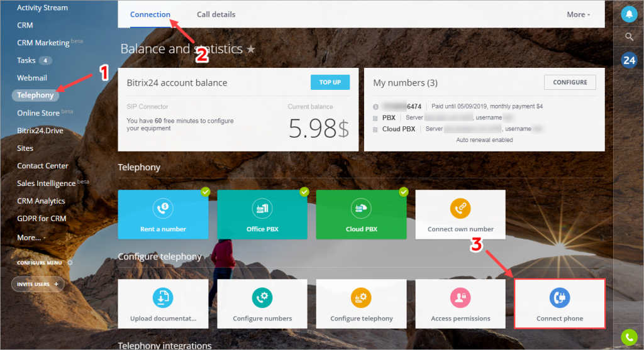Click the My numbers (3) heading
Viewport: 644px width, 350px height.
click(x=405, y=82)
